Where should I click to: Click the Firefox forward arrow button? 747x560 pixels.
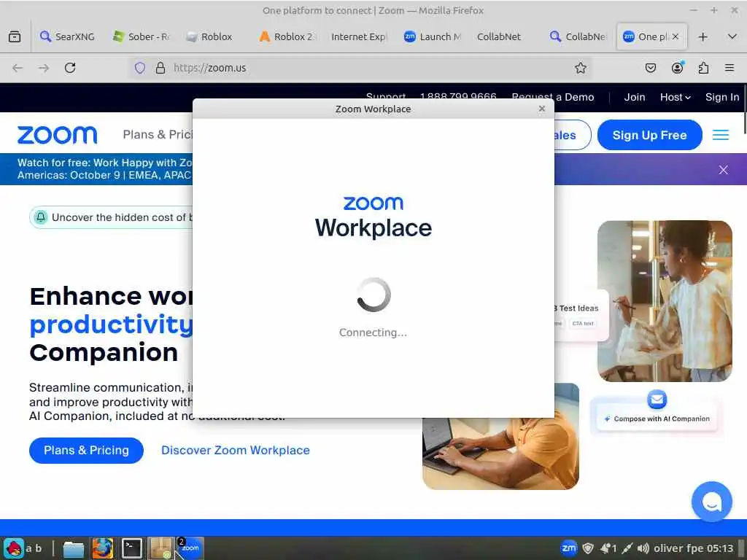click(x=44, y=68)
